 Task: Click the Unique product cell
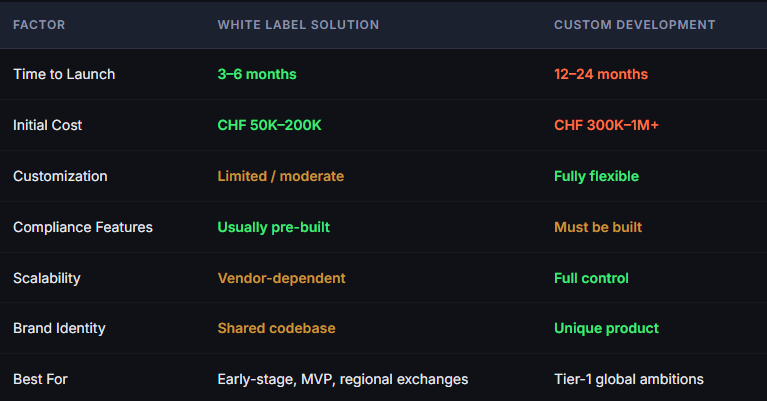click(x=606, y=328)
